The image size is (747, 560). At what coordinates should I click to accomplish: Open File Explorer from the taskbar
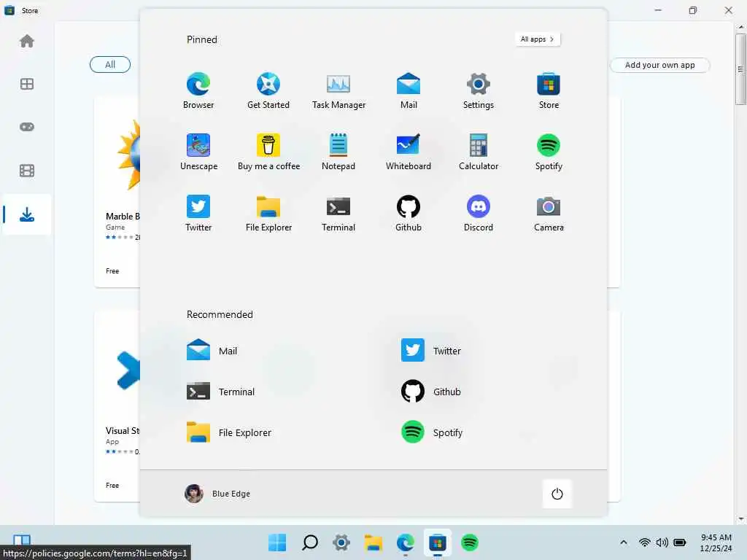tap(373, 542)
